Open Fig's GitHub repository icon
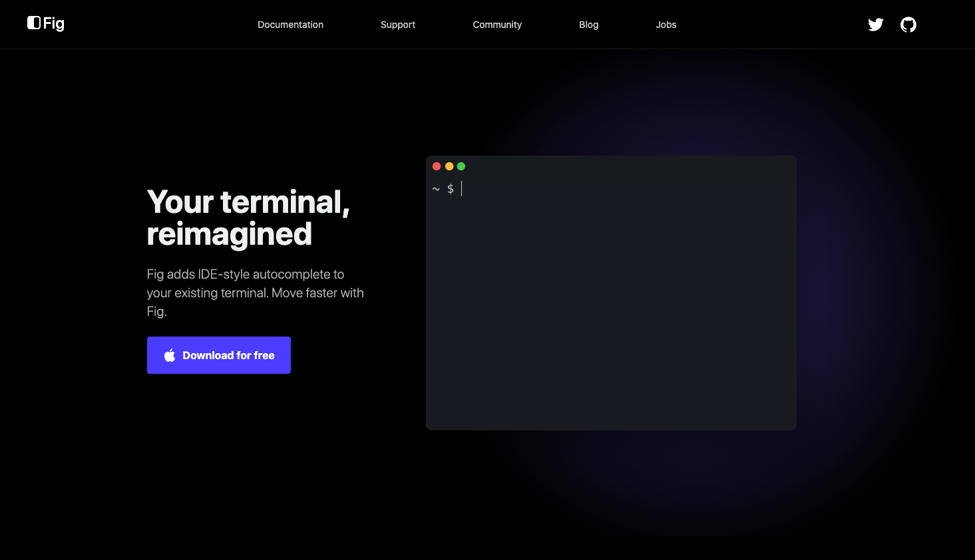 (x=908, y=25)
